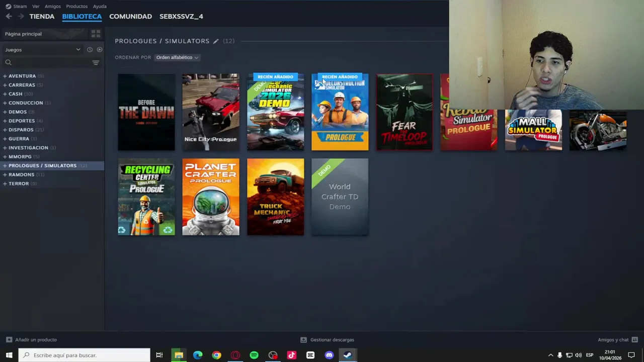This screenshot has width=644, height=362.
Task: Open the Ver menu
Action: coord(36,6)
